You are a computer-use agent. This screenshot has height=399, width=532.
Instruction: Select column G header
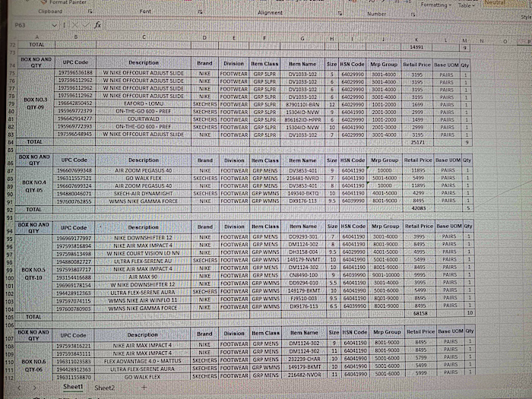click(x=302, y=38)
